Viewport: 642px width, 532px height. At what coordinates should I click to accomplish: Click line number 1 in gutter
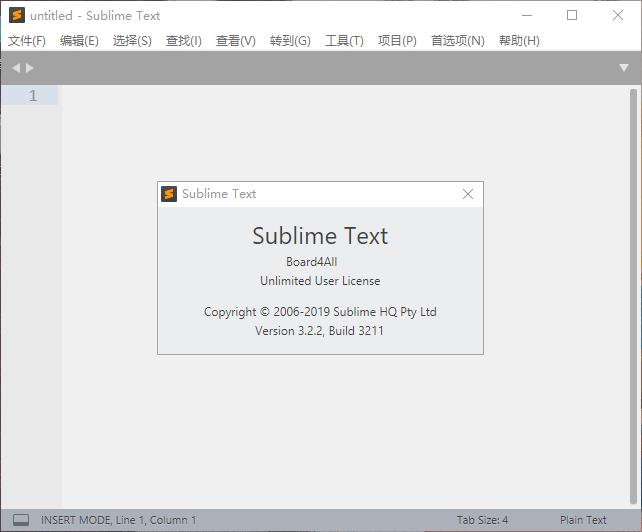(x=33, y=96)
